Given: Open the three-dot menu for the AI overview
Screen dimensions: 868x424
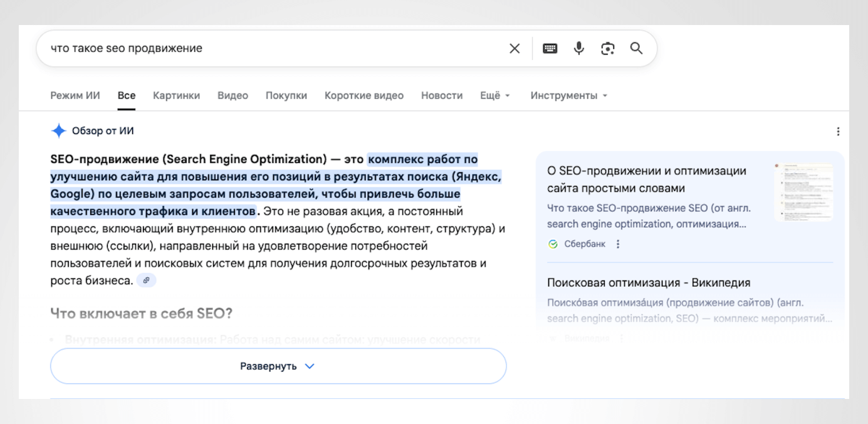Looking at the screenshot, I should (838, 132).
